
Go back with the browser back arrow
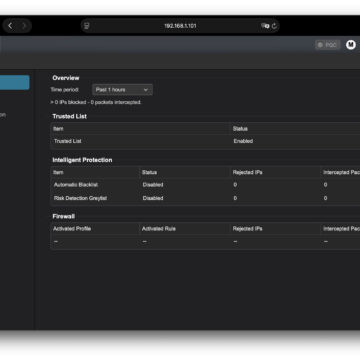point(10,26)
